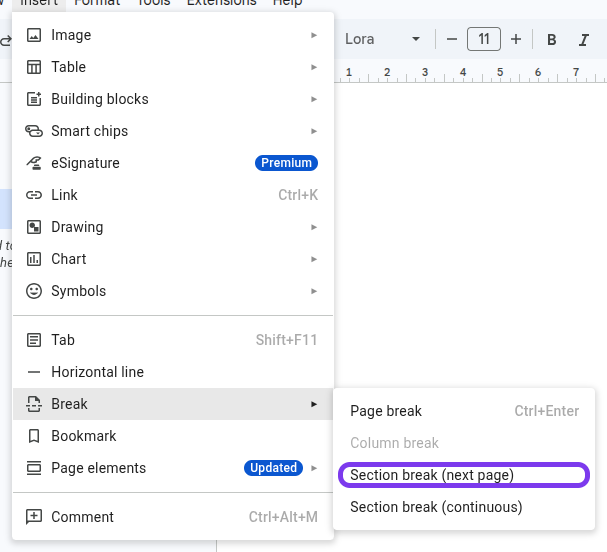Click the Smart chips label text
The image size is (607, 552).
89,131
